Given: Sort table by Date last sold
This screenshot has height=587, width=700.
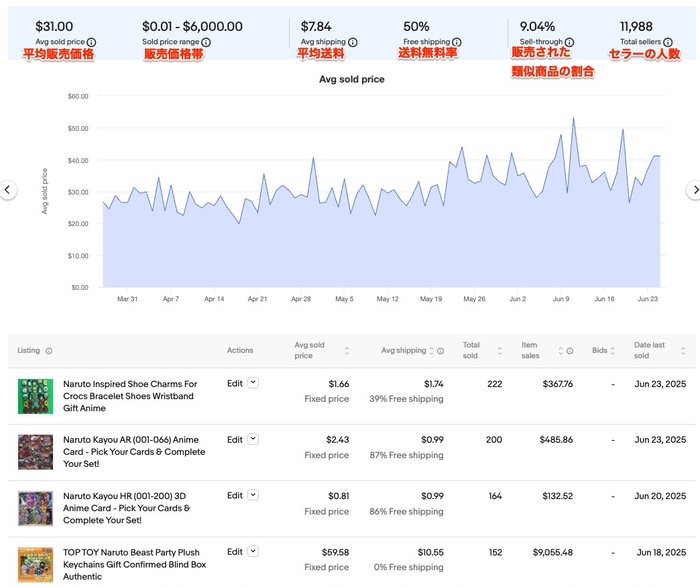Looking at the screenshot, I should click(683, 351).
